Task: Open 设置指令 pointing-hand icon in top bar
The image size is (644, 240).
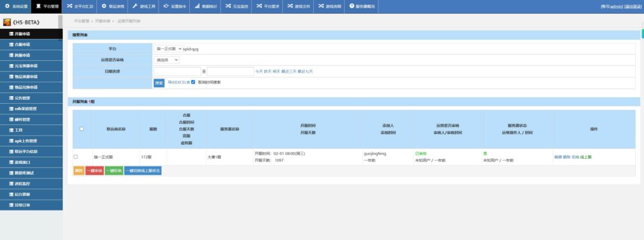Action: pos(166,6)
